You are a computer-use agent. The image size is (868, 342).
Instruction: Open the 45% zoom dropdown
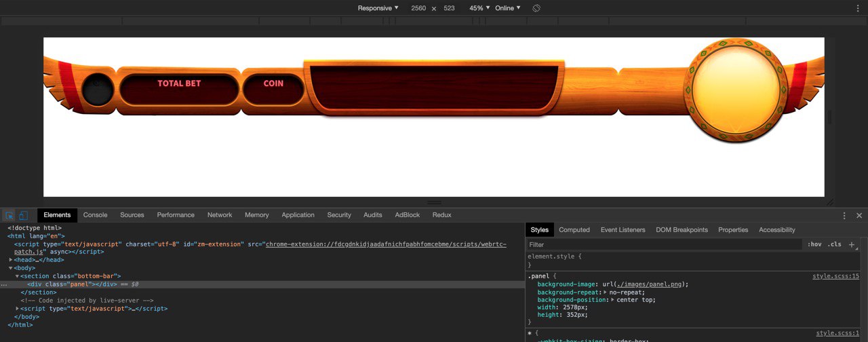point(479,8)
